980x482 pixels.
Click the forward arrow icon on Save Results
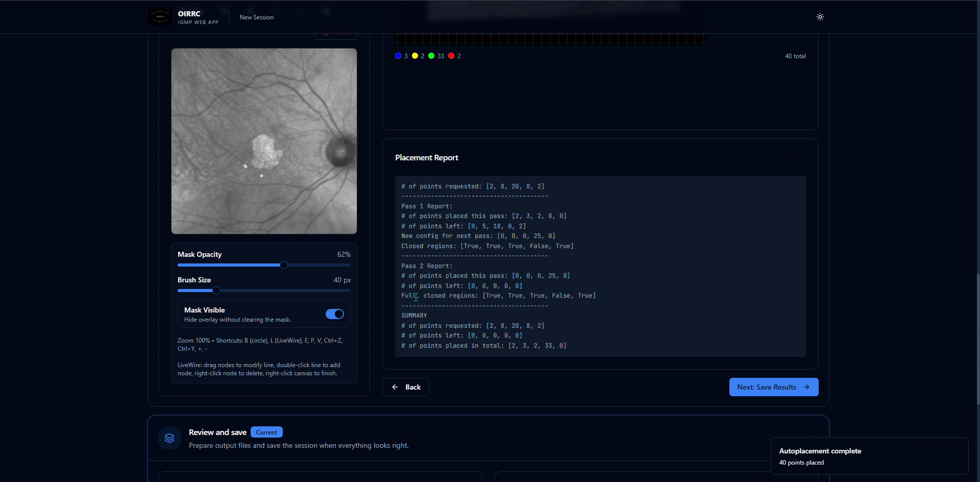[x=807, y=387]
